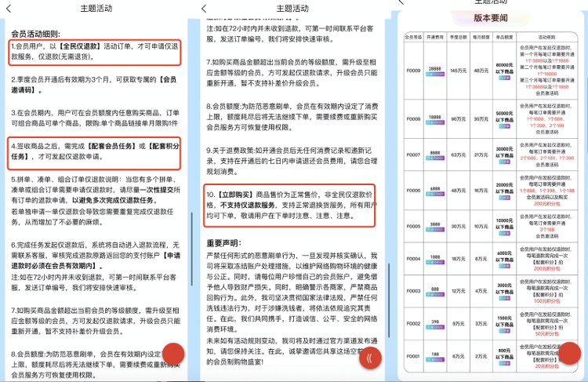The height and width of the screenshot is (382, 588).
Task: Select the 28888 fee badge for F0009
Action: 435,69
